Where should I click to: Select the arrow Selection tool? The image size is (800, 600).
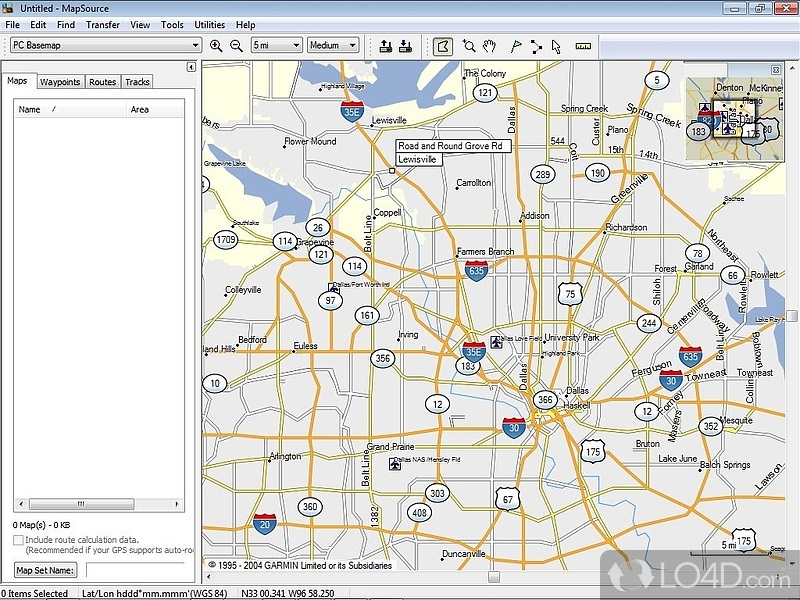click(x=557, y=45)
